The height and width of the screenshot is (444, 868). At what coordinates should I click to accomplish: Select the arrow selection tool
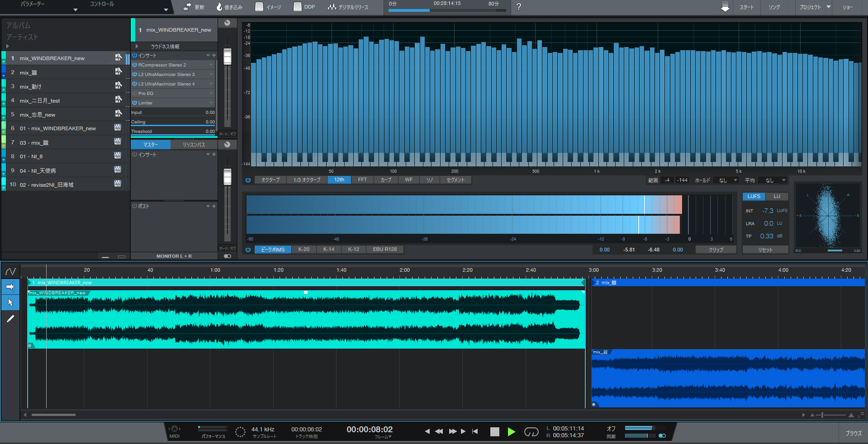click(10, 302)
